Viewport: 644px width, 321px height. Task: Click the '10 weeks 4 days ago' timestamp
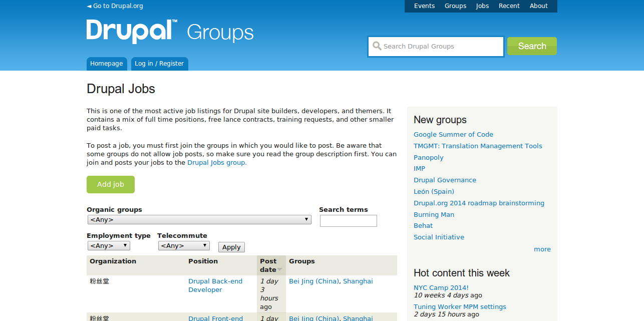point(448,295)
